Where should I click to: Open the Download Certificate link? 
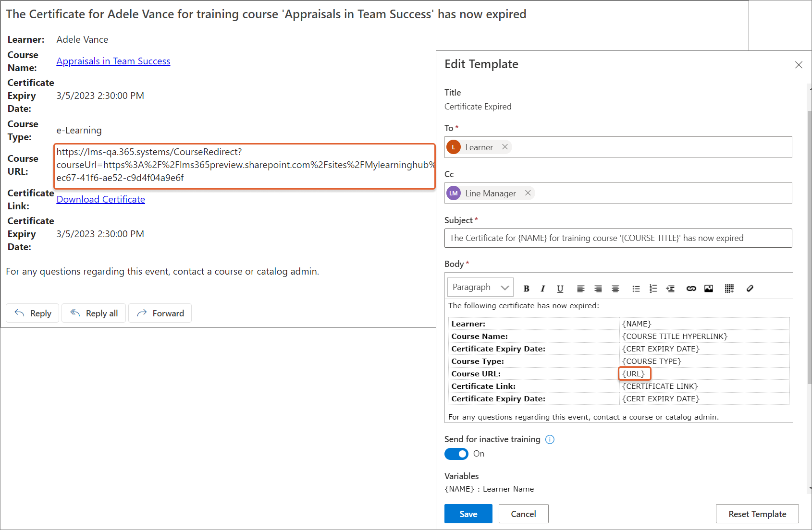101,199
